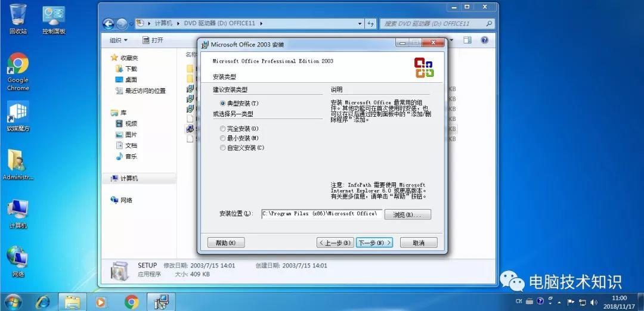Click the Office logo in installer
Viewport: 644px width, 311px height.
pyautogui.click(x=423, y=67)
